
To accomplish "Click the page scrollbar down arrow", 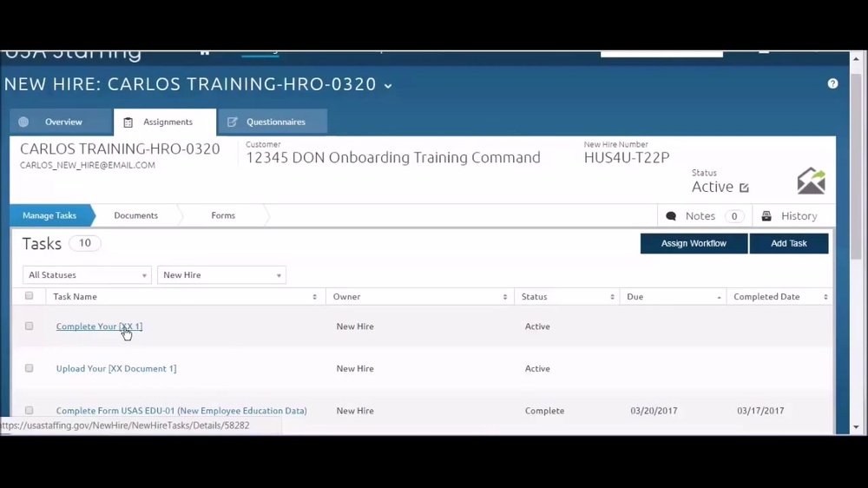I will coord(856,427).
